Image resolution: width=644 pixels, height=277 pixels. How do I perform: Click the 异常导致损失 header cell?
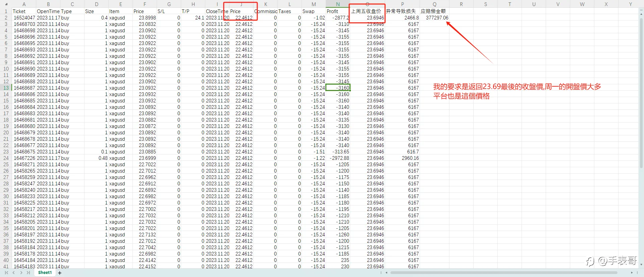[x=402, y=11]
